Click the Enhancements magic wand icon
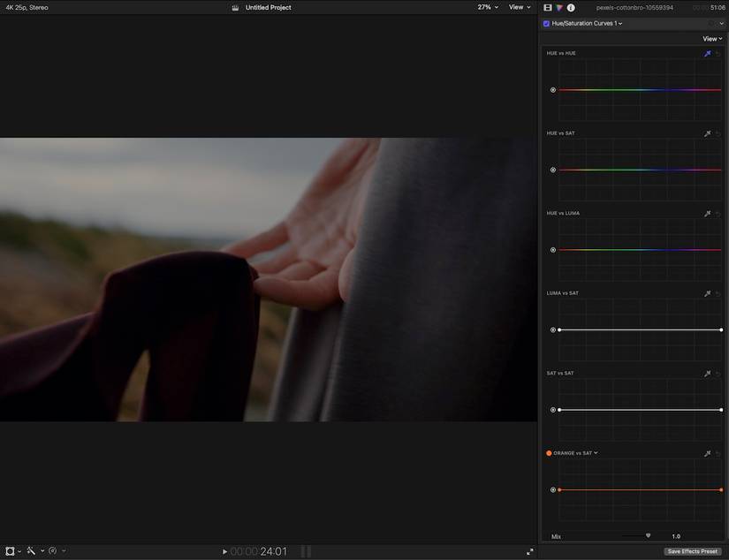The width and height of the screenshot is (729, 560). tap(30, 550)
